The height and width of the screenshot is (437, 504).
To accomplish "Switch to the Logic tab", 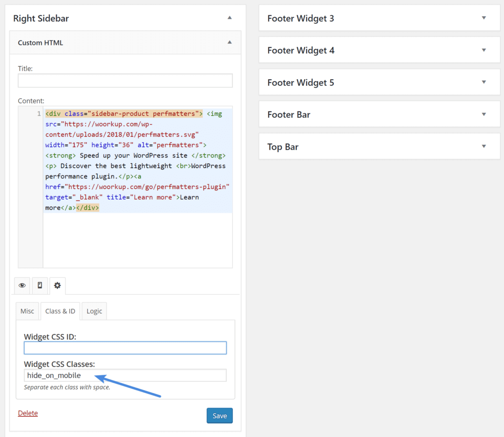I will pyautogui.click(x=94, y=311).
